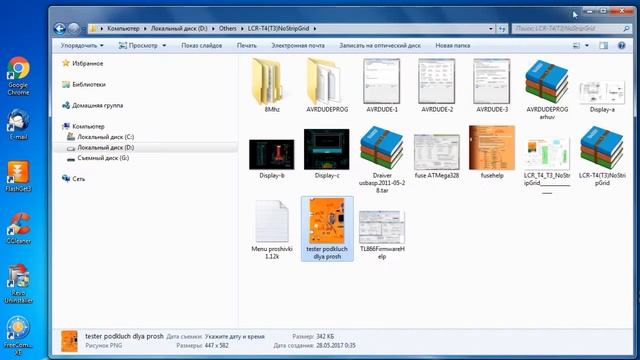Select the Display-b image file
The height and width of the screenshot is (360, 640).
coord(271,158)
